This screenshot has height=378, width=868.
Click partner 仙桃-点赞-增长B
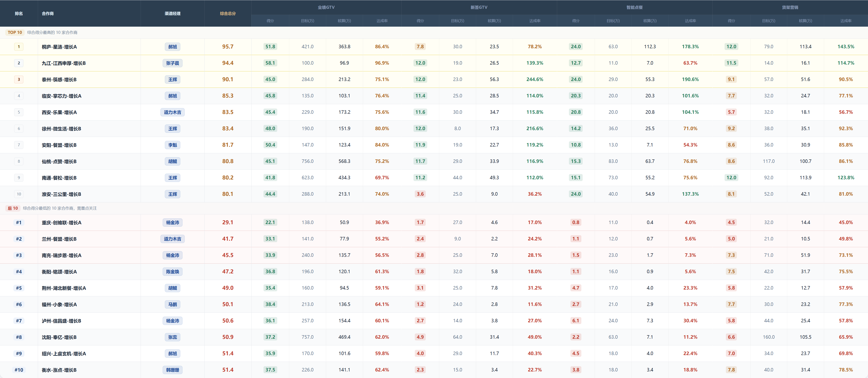click(59, 161)
